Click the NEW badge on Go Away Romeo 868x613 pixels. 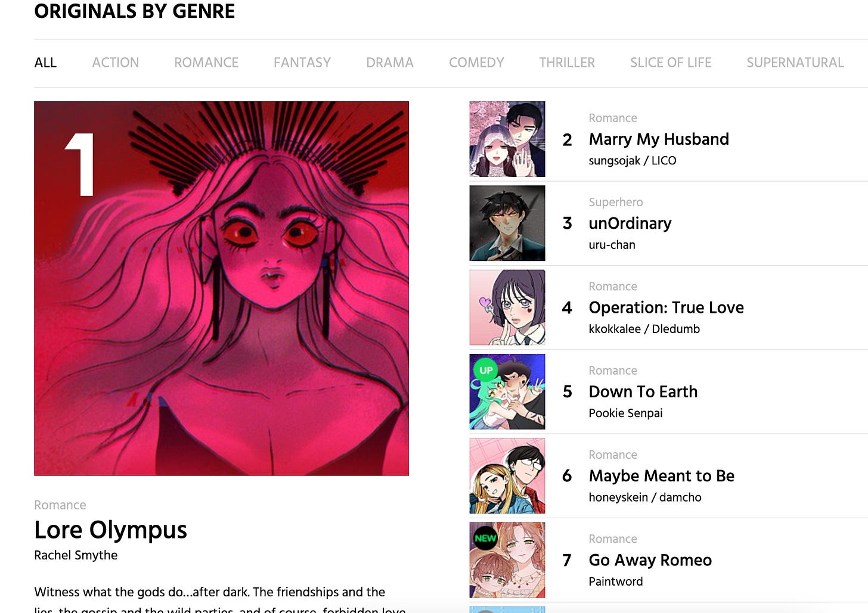pos(485,538)
